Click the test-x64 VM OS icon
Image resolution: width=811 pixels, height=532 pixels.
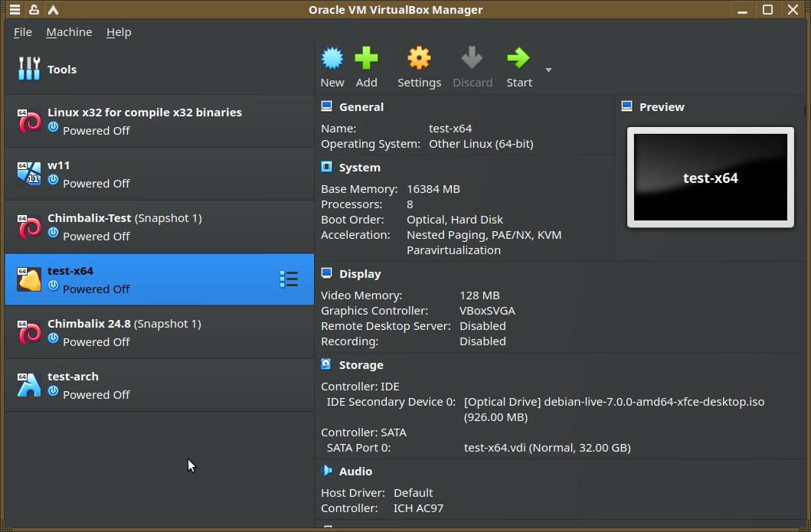[29, 279]
